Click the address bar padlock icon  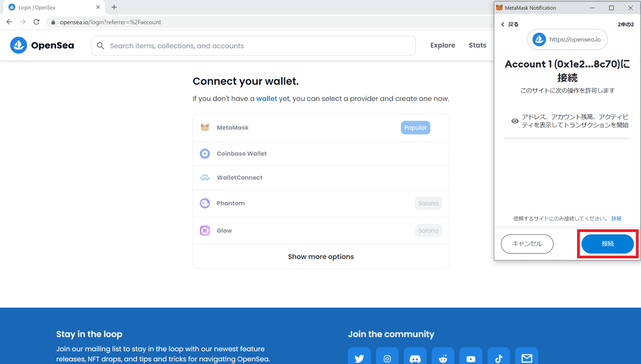53,22
